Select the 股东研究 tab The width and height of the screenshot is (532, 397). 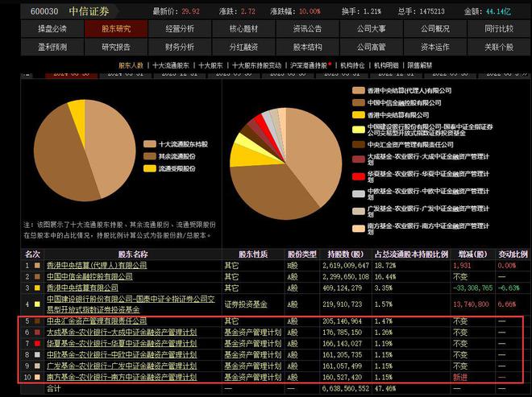click(116, 29)
